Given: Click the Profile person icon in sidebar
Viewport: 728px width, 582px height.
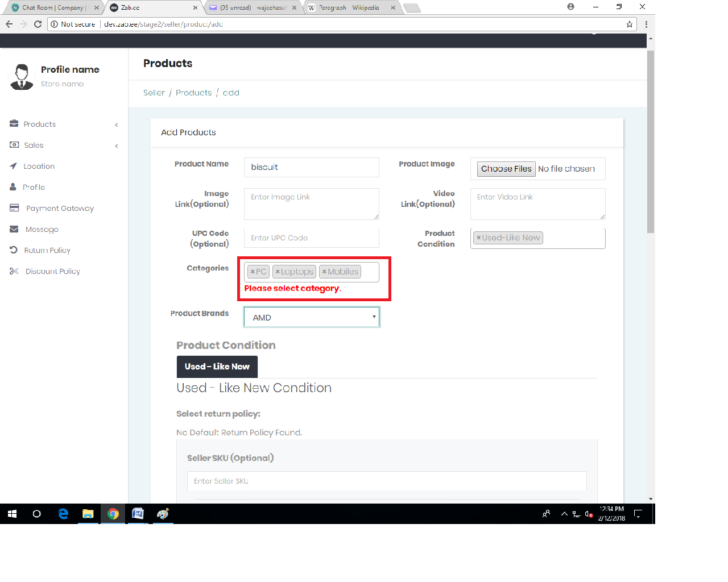Looking at the screenshot, I should [x=13, y=187].
